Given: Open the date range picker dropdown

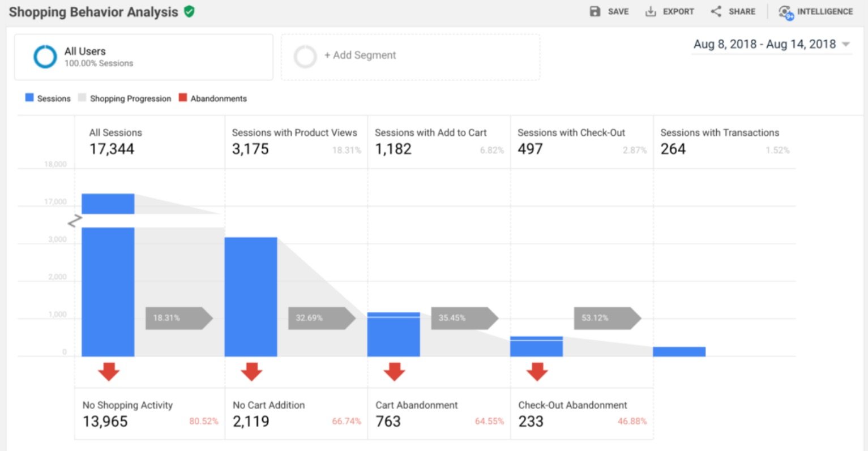Looking at the screenshot, I should [x=846, y=44].
